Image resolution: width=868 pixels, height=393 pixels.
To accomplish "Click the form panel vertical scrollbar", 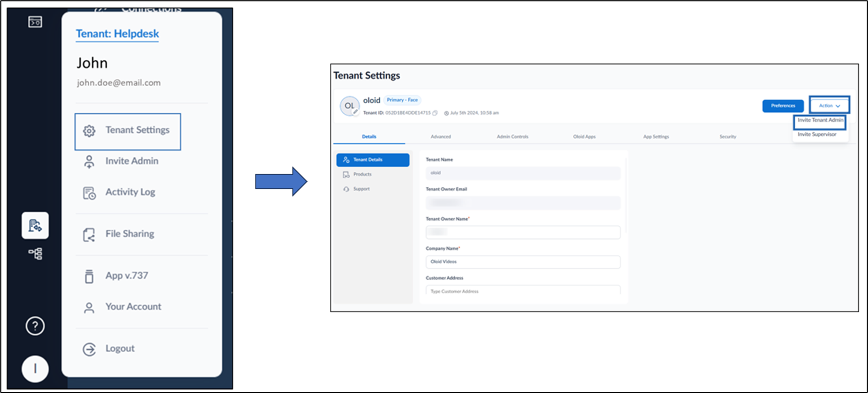I will tap(626, 196).
